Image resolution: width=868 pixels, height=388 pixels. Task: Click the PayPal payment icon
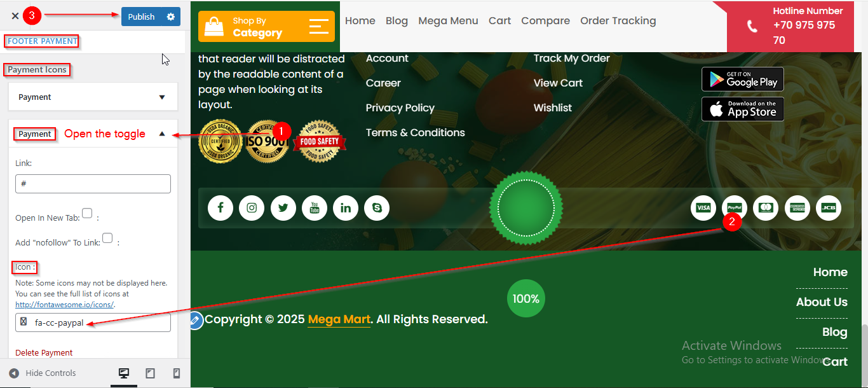point(735,208)
